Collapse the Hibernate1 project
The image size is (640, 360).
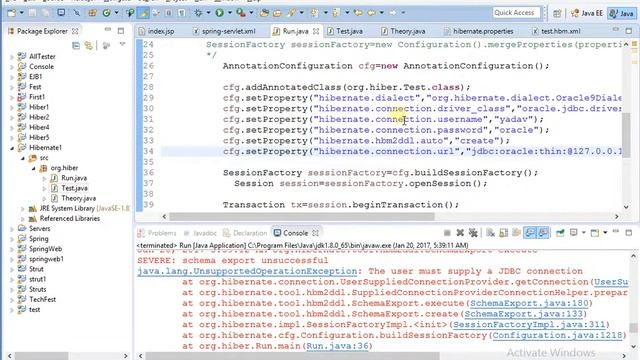point(12,148)
